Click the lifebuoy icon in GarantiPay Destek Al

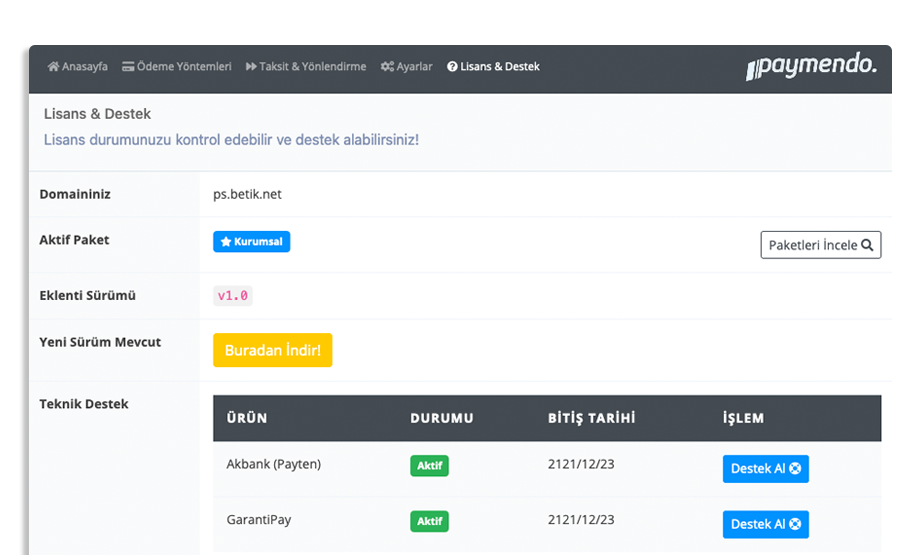coord(795,524)
